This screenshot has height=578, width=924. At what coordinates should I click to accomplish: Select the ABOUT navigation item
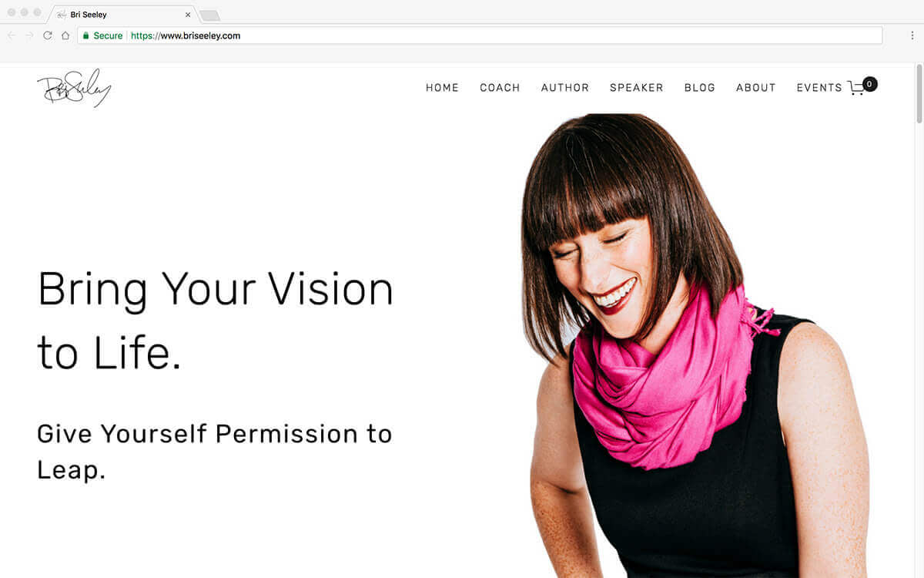point(756,88)
